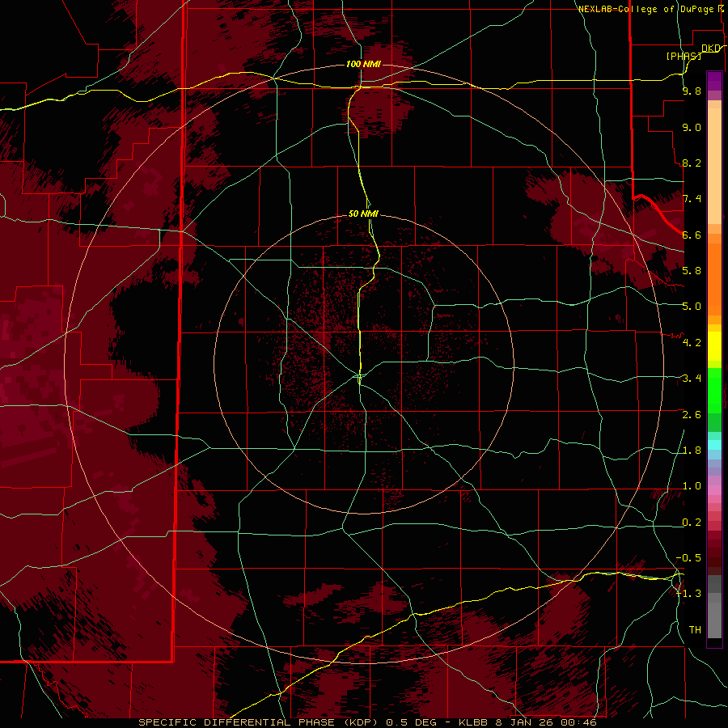Click the "TH" threshold label on scale
The width and height of the screenshot is (728, 728).
point(695,629)
